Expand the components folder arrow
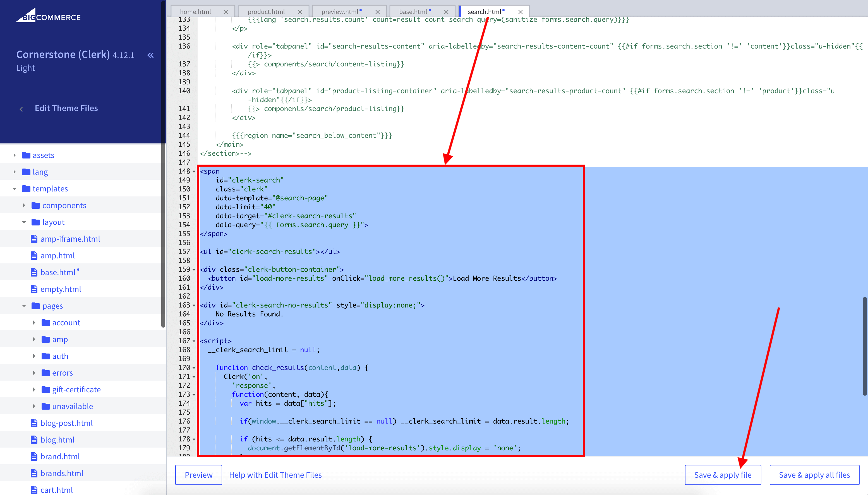The image size is (868, 495). click(x=24, y=205)
